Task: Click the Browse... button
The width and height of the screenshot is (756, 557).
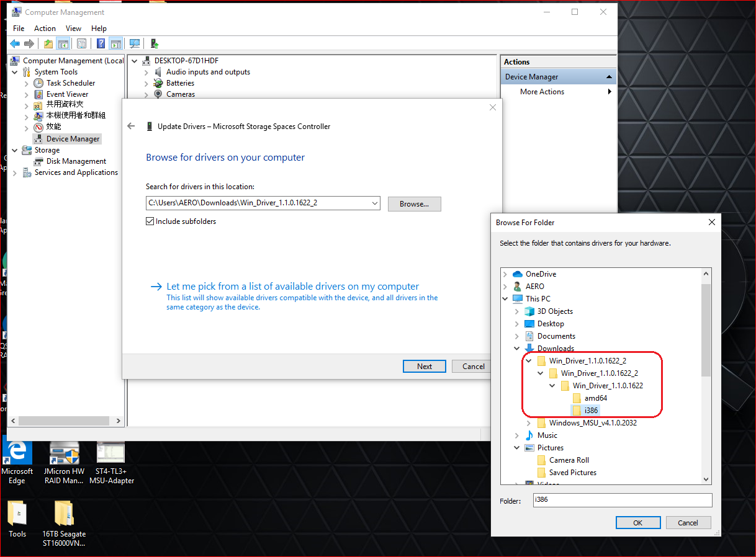Action: tap(414, 204)
